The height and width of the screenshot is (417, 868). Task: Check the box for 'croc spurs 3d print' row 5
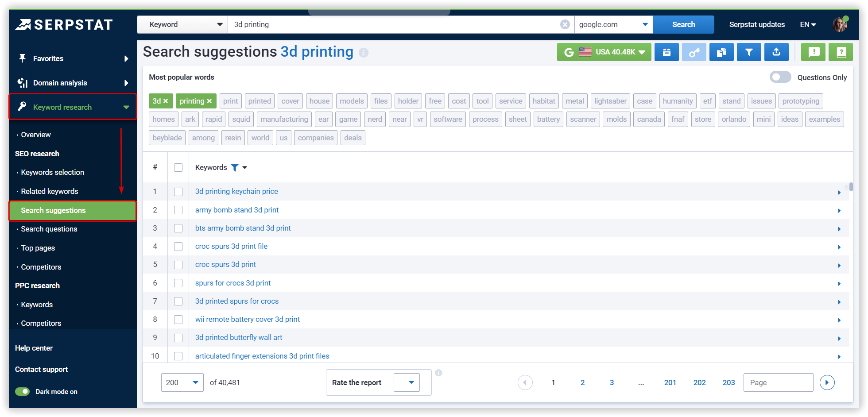click(178, 265)
